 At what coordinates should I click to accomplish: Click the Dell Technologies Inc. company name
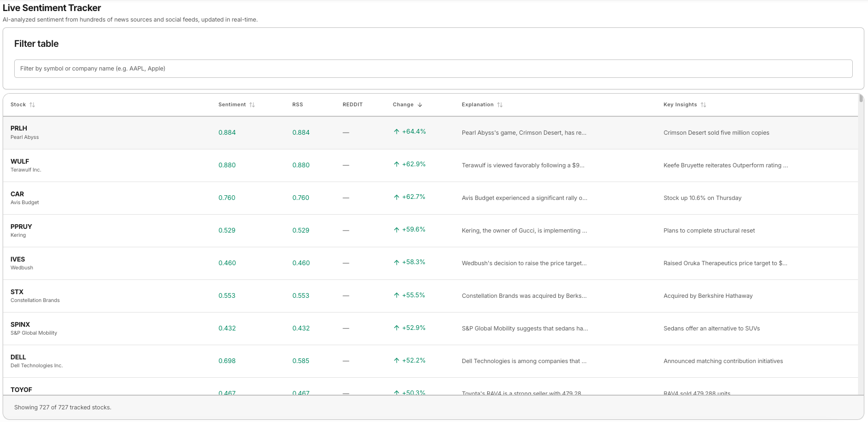(37, 366)
